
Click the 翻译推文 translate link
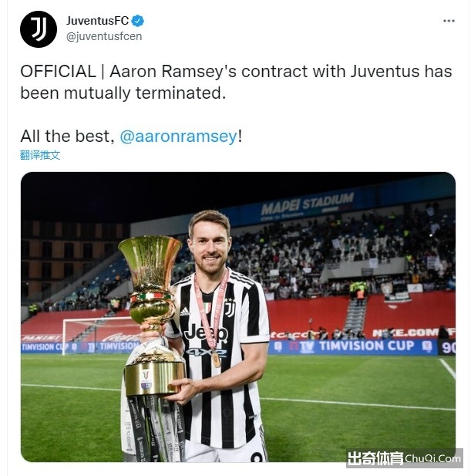point(40,155)
